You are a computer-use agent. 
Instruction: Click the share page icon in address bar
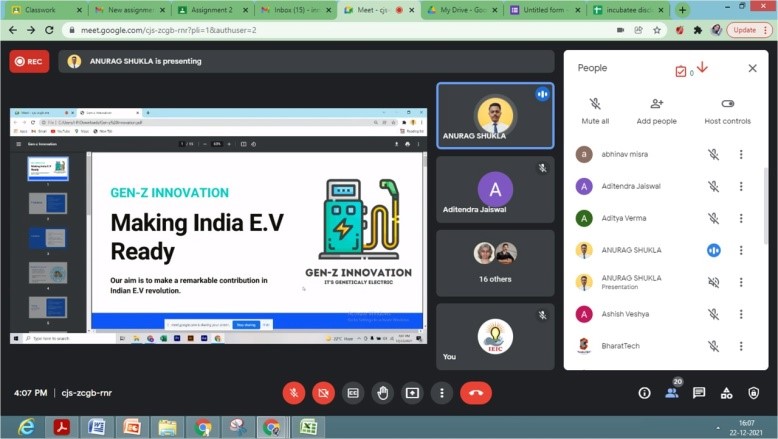tap(639, 30)
